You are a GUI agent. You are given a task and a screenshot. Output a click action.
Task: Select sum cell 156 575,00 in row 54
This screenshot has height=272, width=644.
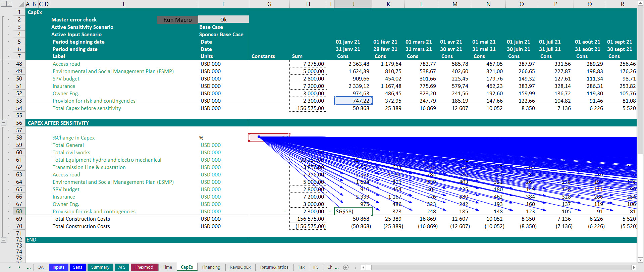coord(308,108)
